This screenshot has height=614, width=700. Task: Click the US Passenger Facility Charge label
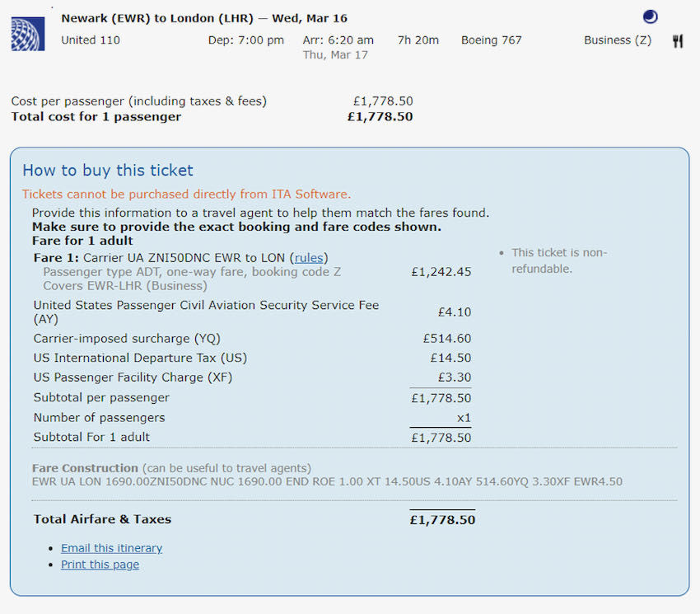tap(133, 377)
